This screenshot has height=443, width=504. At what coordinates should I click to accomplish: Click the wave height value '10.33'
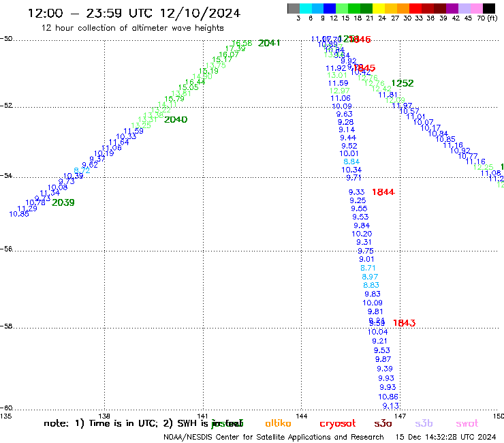126,136
